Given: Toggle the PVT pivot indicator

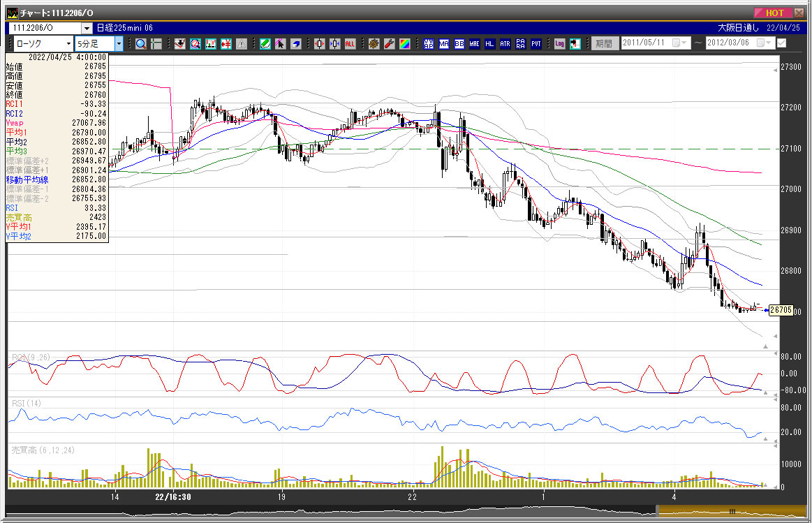Looking at the screenshot, I should pyautogui.click(x=536, y=44).
